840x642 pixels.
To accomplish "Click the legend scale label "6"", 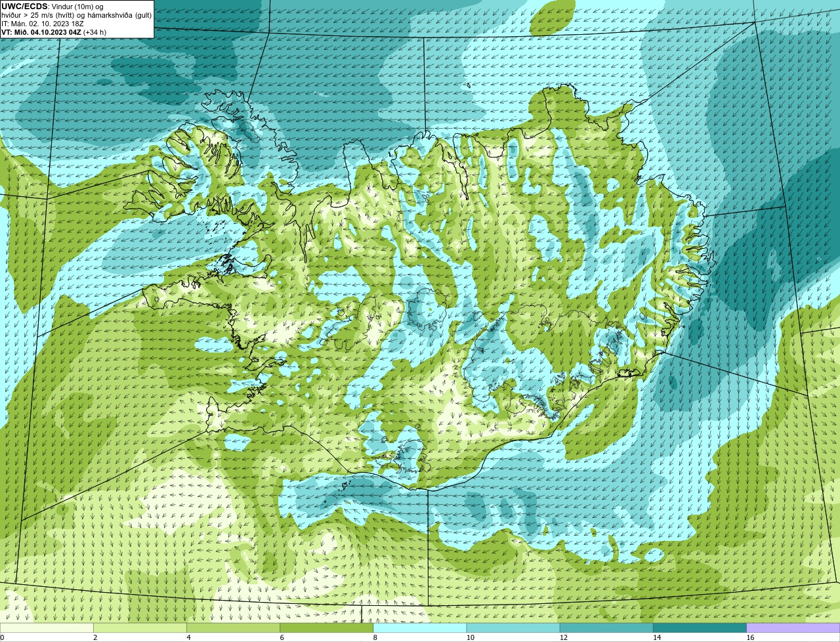I will coord(282,637).
